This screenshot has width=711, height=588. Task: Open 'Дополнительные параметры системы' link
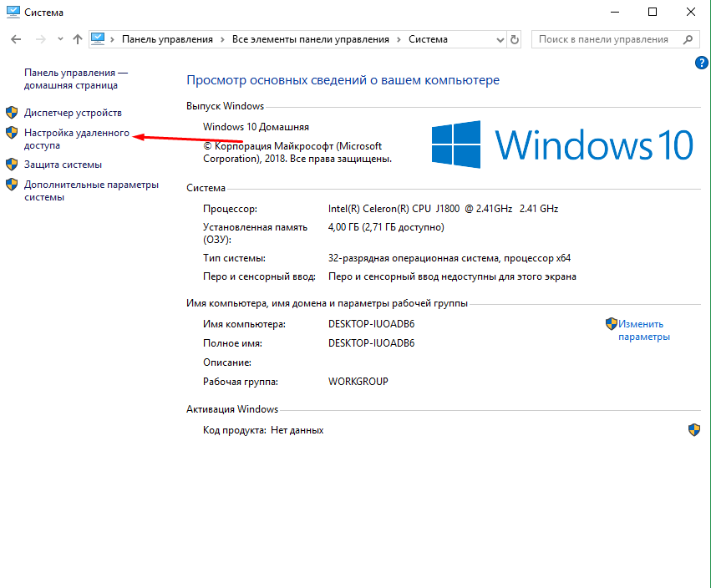click(91, 191)
